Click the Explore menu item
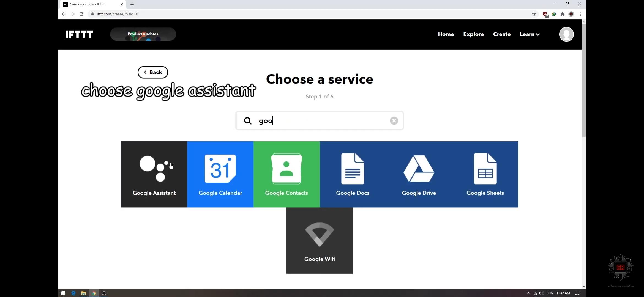 [474, 34]
